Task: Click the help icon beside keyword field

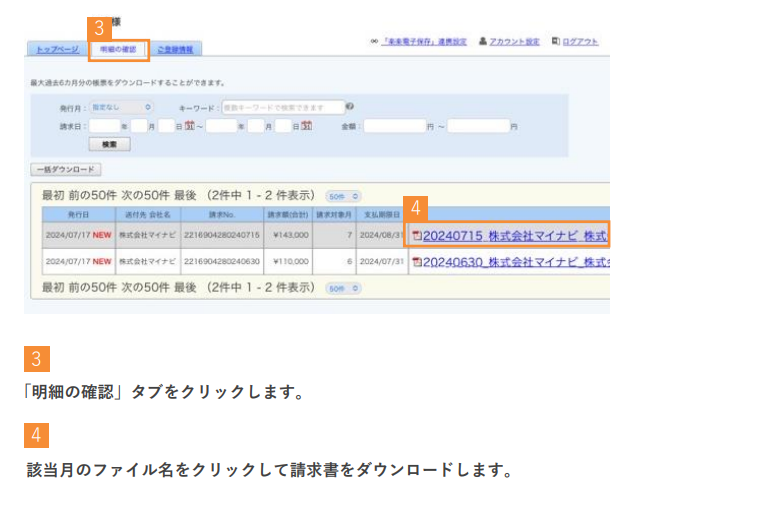Action: click(x=351, y=106)
